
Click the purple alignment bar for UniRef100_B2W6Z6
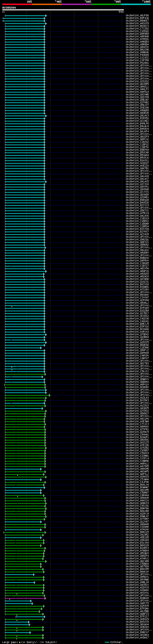coord(25,598)
